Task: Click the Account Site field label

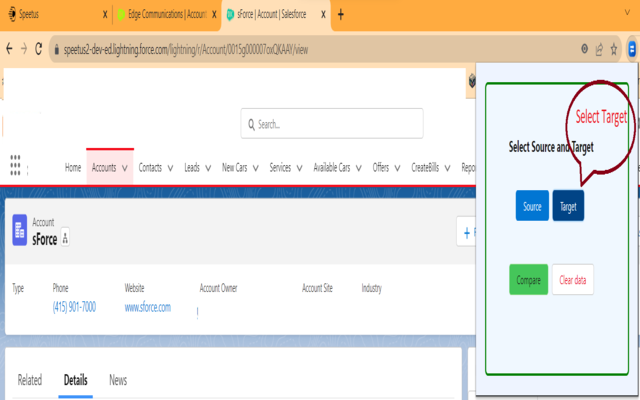Action: pyautogui.click(x=317, y=288)
